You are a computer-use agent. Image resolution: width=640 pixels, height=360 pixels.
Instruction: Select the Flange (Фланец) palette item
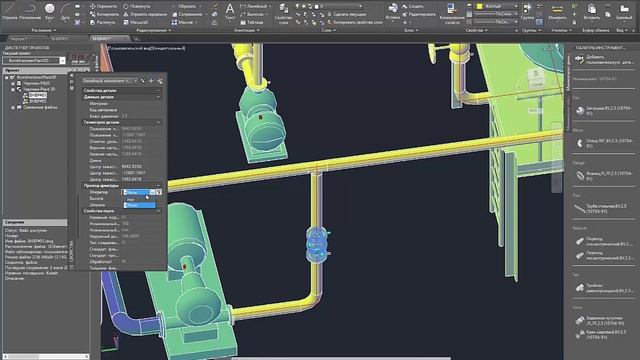[x=604, y=176]
